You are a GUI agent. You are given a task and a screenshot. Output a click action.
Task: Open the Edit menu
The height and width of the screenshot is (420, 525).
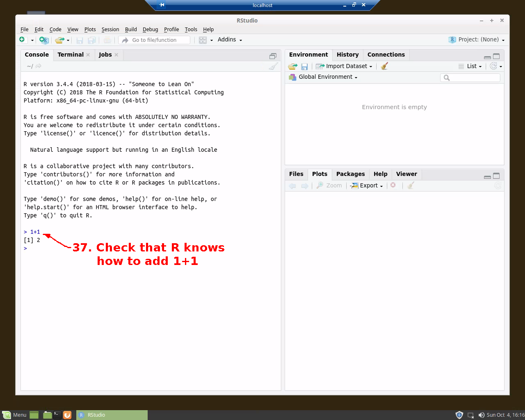pos(39,30)
